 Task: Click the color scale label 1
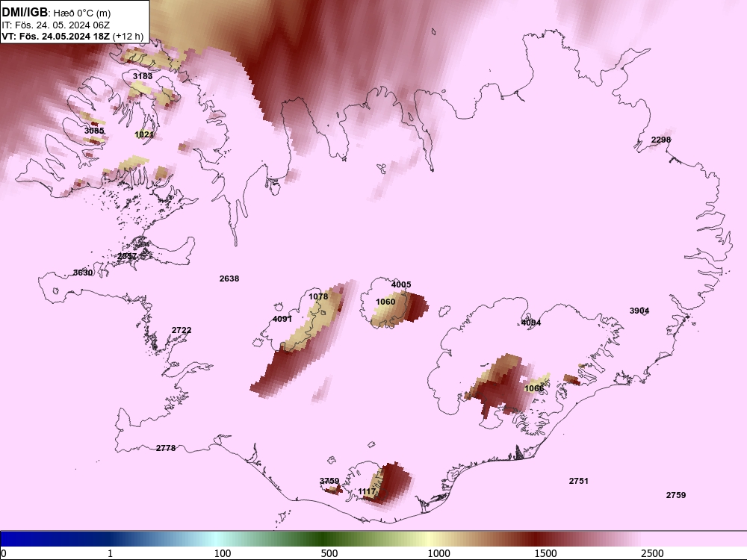[110, 553]
